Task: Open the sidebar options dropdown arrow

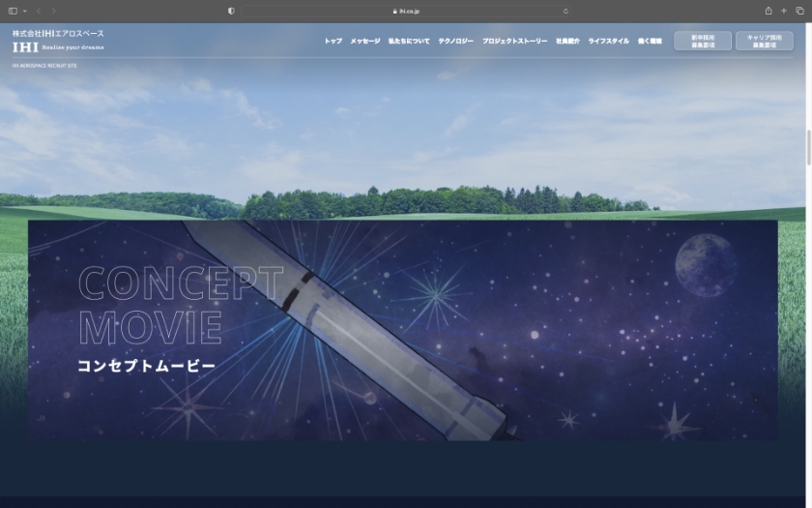Action: click(x=24, y=11)
